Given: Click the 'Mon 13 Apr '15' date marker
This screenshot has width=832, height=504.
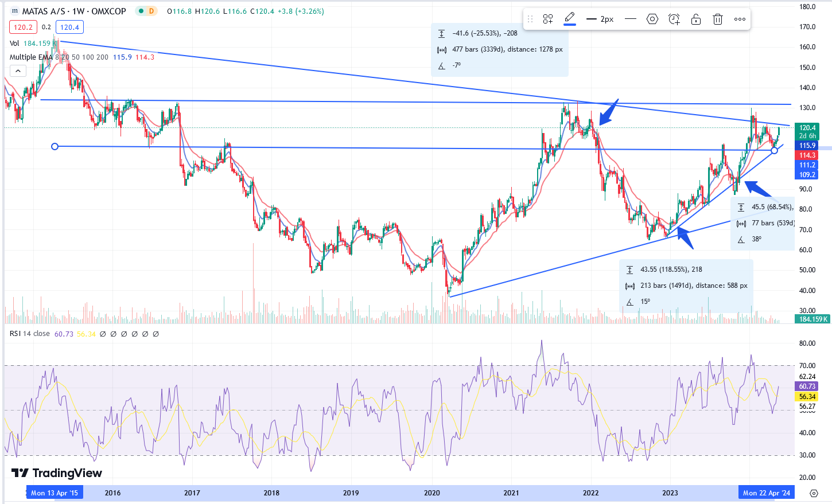Looking at the screenshot, I should coord(55,493).
